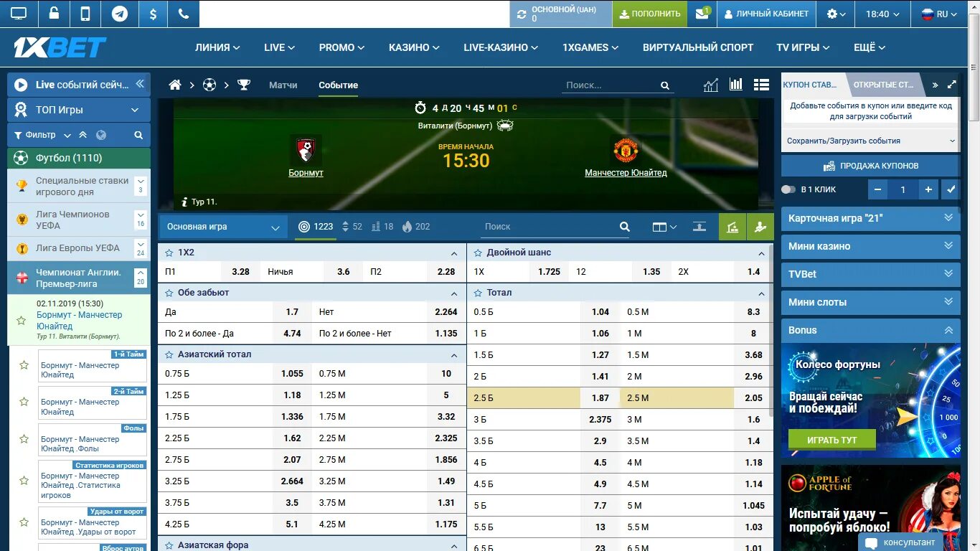Image resolution: width=980 pixels, height=551 pixels.
Task: Click the football icon in breadcrumb
Action: (x=209, y=85)
